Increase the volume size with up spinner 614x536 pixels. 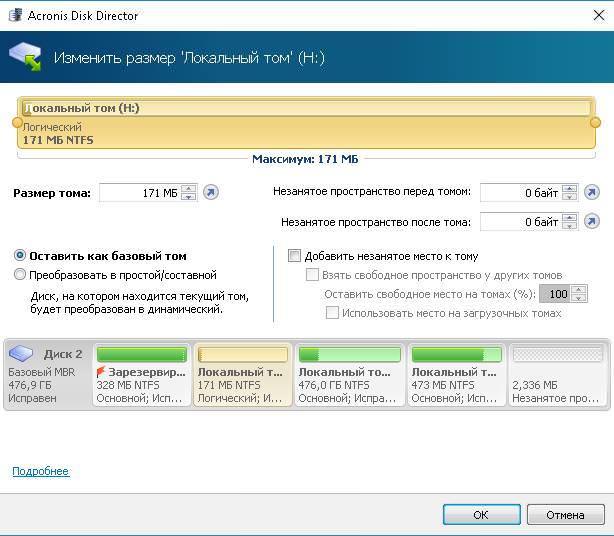189,189
